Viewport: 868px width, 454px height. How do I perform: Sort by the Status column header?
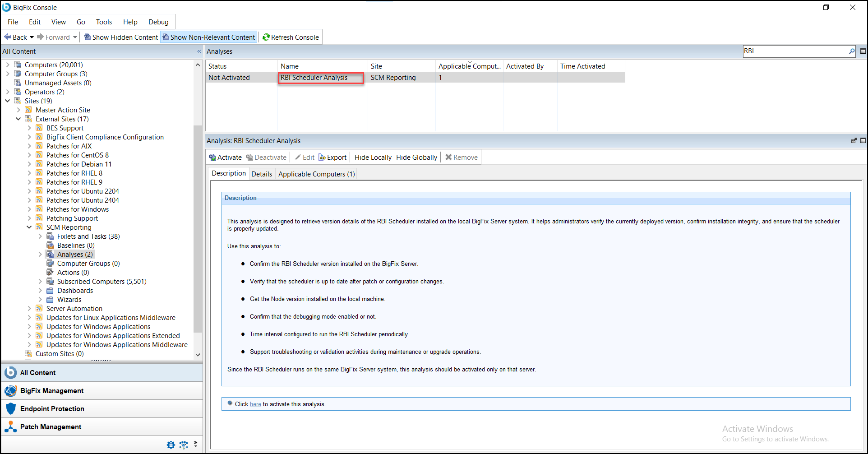[x=241, y=66]
